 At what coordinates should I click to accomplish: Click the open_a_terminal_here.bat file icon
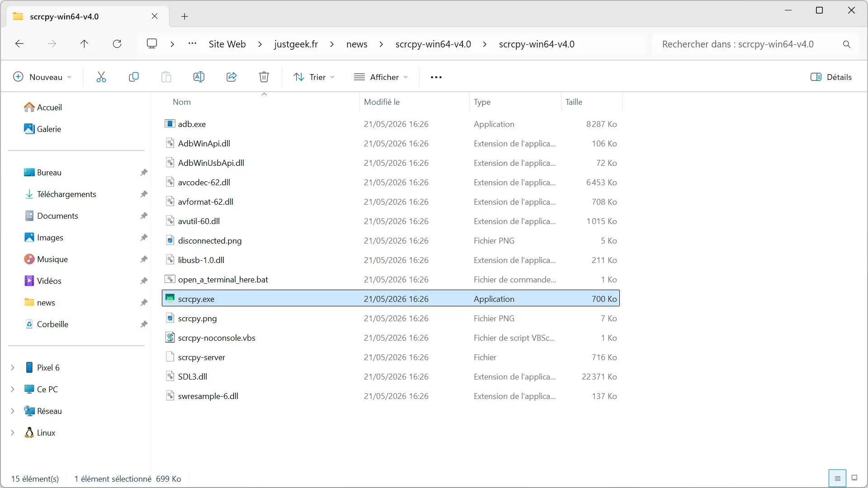170,279
